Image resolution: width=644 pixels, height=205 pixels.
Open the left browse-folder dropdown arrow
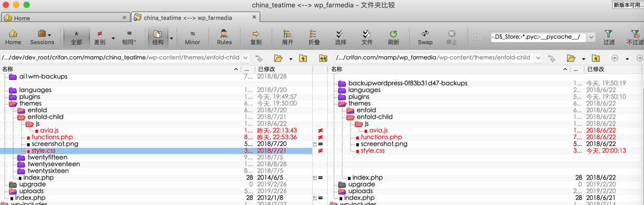[290, 59]
